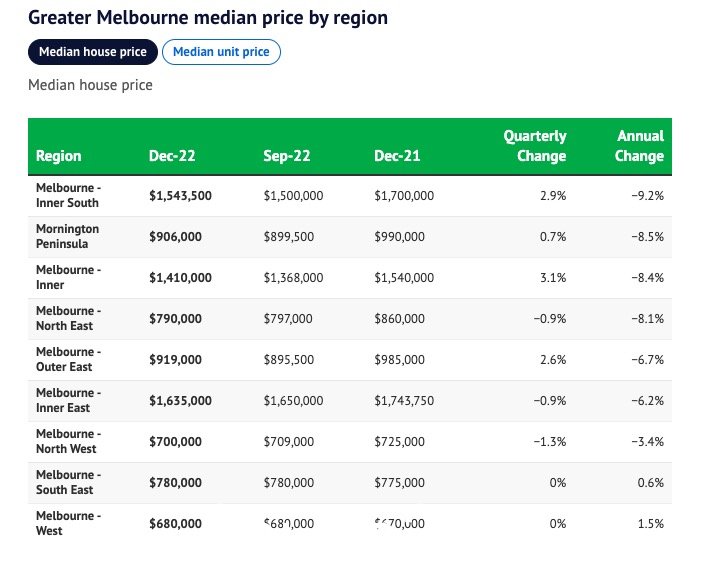The width and height of the screenshot is (717, 563).
Task: Select the Melbourne - Inner East row label
Action: coord(69,400)
